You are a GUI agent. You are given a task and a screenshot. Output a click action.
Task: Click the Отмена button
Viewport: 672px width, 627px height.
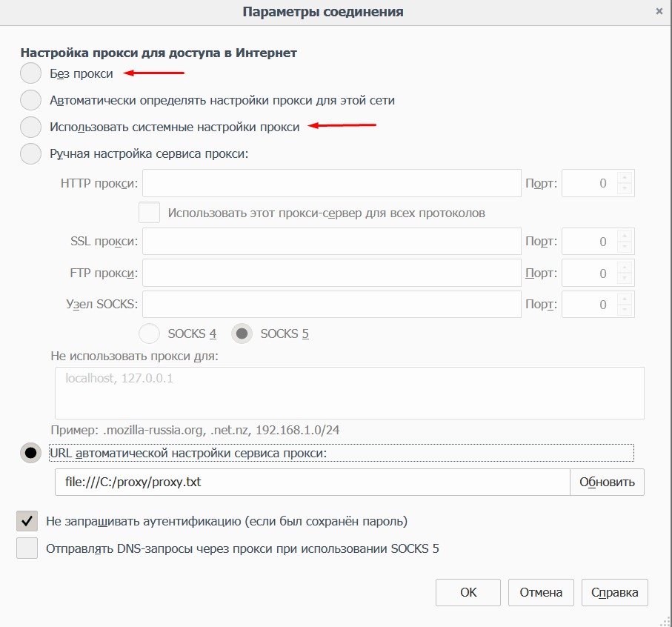coord(541,592)
